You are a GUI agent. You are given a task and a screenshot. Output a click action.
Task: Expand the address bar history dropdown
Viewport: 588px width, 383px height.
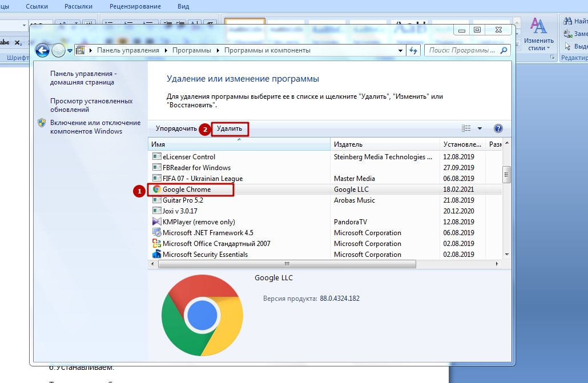[x=401, y=50]
